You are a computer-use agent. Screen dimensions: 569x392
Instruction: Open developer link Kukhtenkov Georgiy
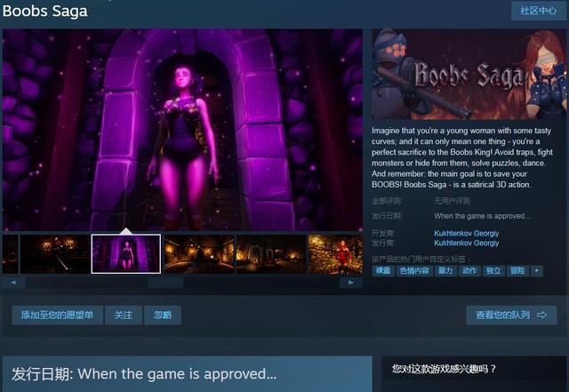[x=466, y=233]
